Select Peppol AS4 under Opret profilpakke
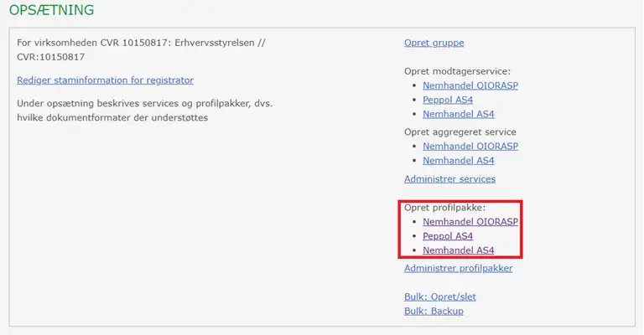Viewport: 644px width, 335px height. [447, 236]
